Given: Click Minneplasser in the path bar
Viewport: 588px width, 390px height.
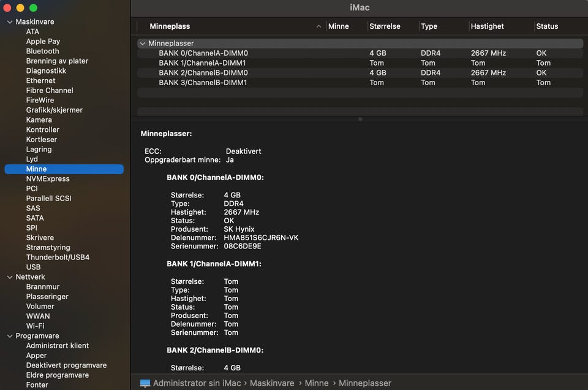Looking at the screenshot, I should point(365,383).
